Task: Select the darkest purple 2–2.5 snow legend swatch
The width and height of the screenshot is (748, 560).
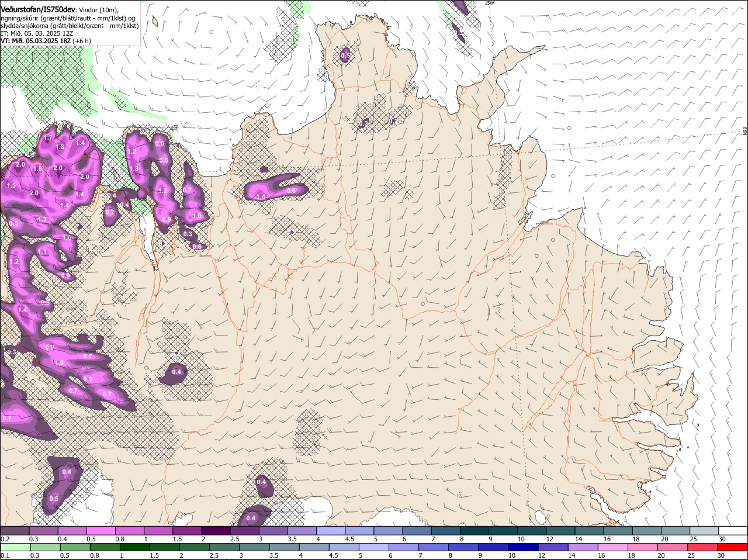Action: tap(216, 530)
